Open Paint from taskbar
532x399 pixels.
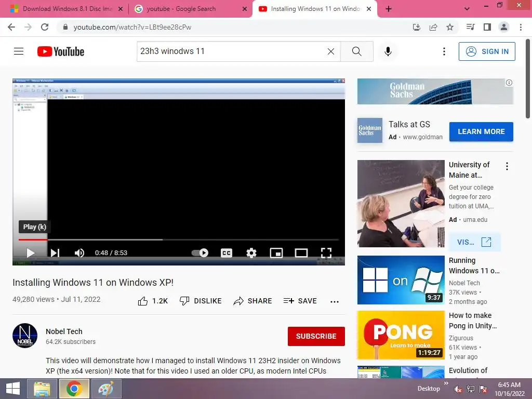point(106,389)
